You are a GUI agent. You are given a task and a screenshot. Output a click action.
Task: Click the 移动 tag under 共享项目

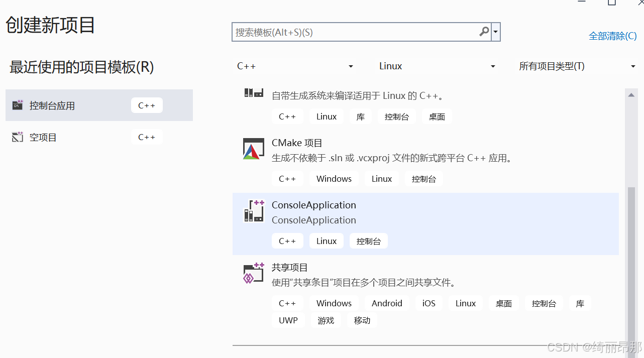click(x=362, y=320)
